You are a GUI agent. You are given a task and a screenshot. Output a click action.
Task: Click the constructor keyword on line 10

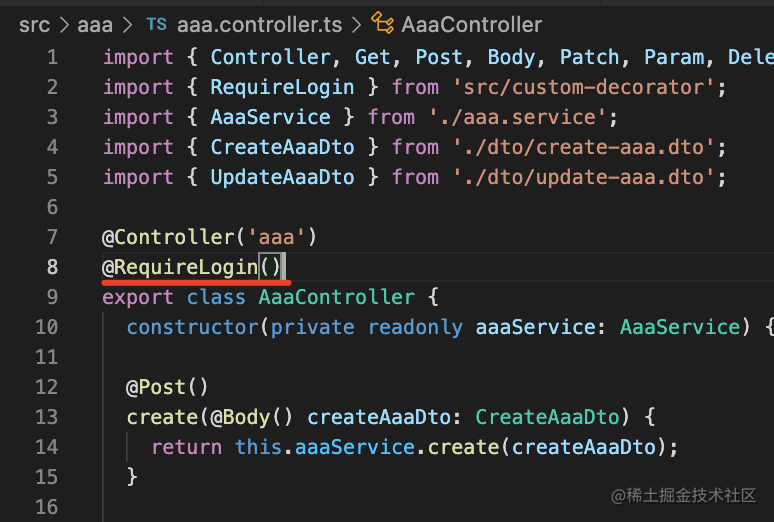[x=194, y=327]
